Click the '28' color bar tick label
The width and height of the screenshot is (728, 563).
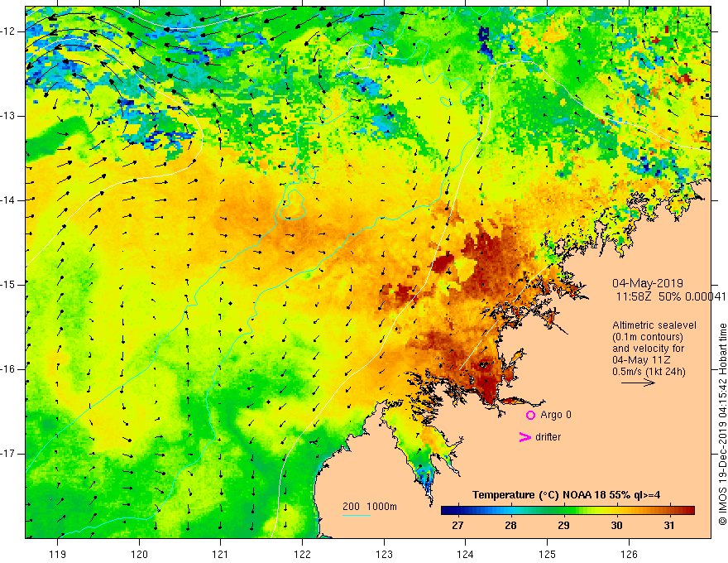[x=510, y=526]
